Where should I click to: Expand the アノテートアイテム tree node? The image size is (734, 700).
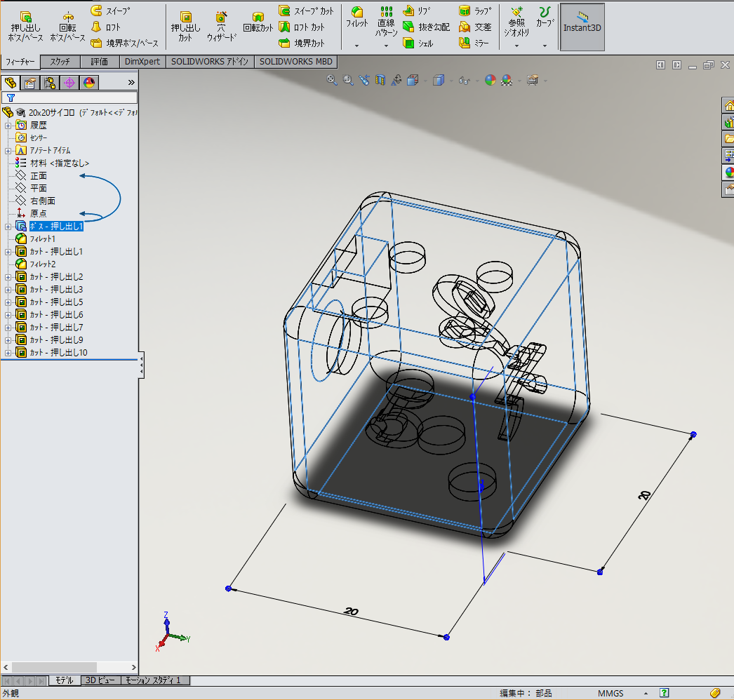(x=8, y=151)
